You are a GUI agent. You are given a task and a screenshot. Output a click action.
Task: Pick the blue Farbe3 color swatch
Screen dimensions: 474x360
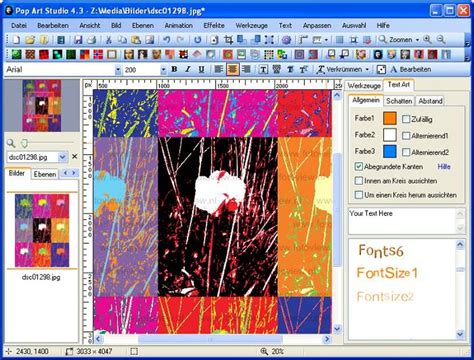(x=390, y=151)
